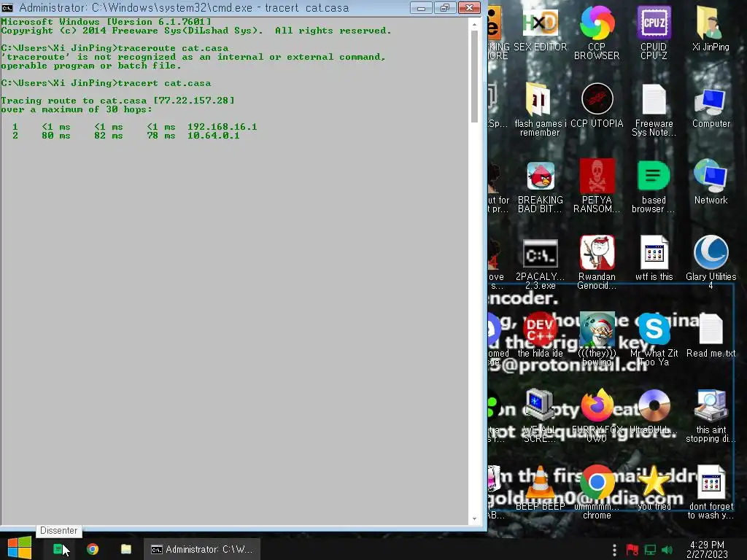
Task: Launch Glary Utilities 4
Action: tap(711, 262)
